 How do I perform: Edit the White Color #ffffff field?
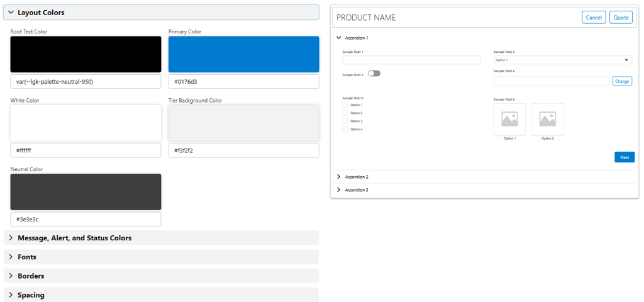tap(86, 150)
